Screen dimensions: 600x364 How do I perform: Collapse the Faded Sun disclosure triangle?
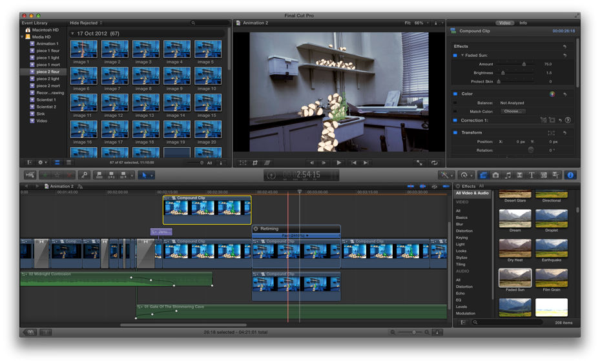click(462, 56)
